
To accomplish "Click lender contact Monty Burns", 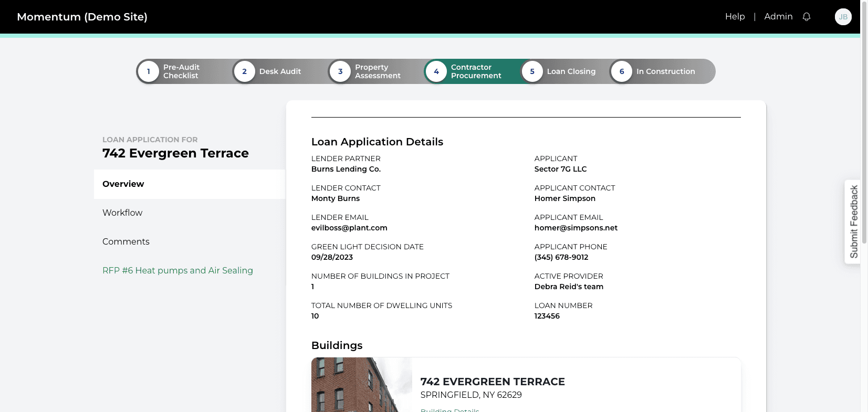I will point(336,198).
